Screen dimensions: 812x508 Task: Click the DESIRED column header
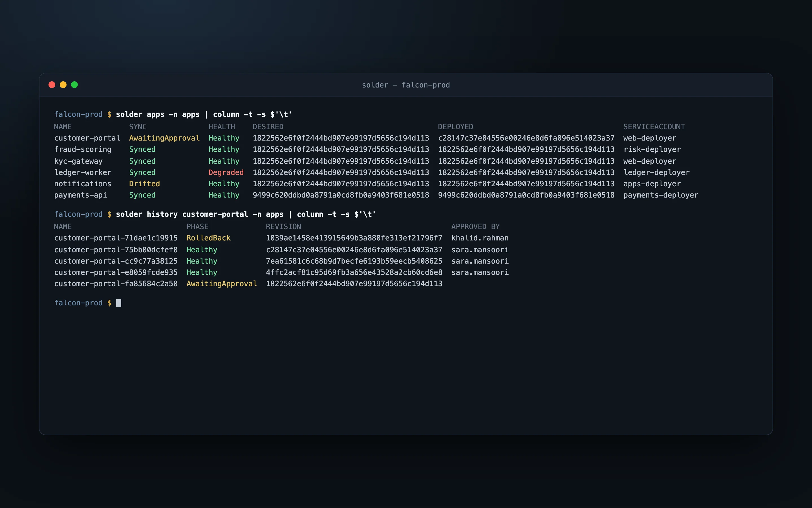[268, 127]
